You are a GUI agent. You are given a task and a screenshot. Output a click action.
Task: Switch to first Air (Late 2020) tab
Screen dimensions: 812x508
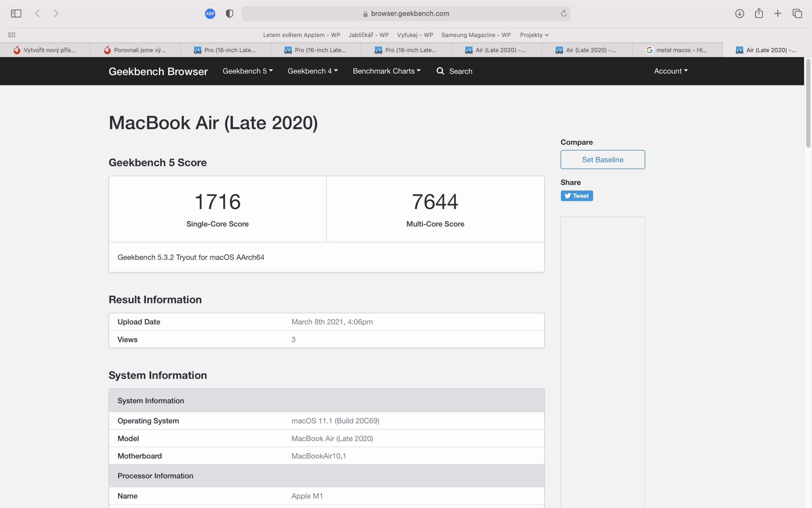497,50
